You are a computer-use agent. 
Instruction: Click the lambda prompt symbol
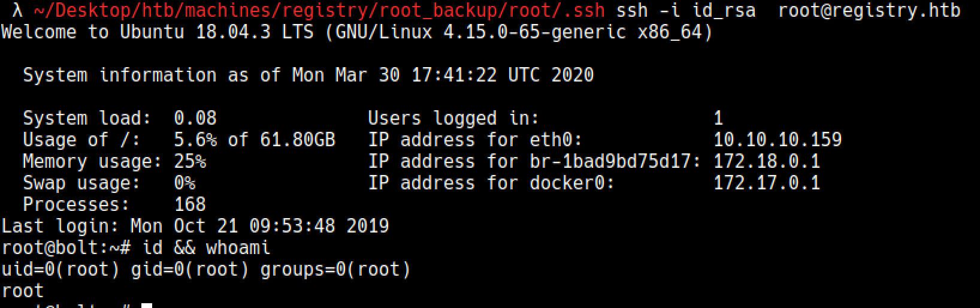point(18,10)
